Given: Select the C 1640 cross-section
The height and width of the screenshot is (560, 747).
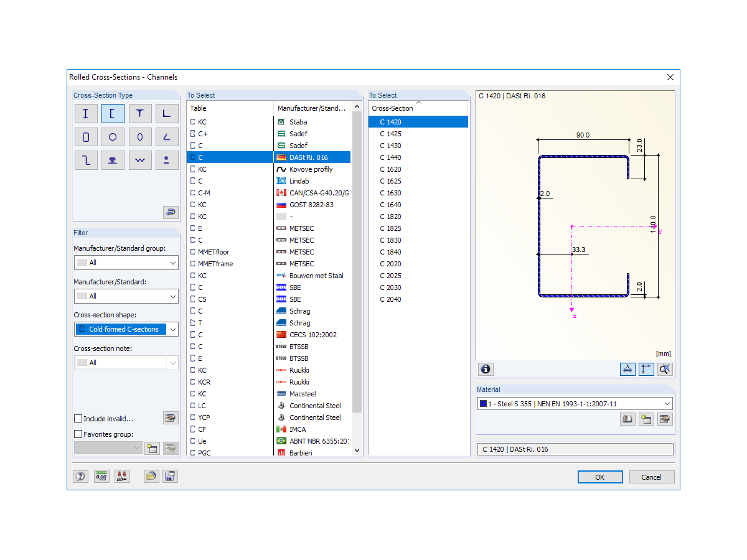Looking at the screenshot, I should 418,205.
